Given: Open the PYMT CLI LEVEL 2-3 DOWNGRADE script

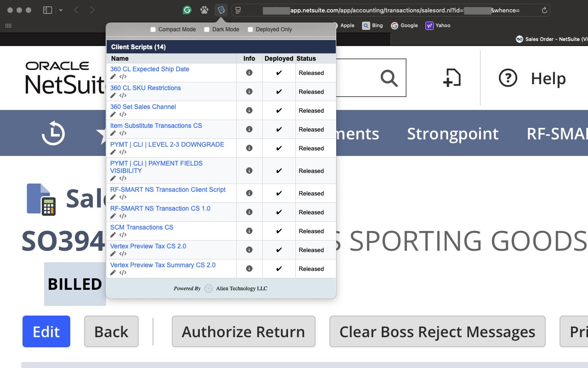Looking at the screenshot, I should (167, 144).
